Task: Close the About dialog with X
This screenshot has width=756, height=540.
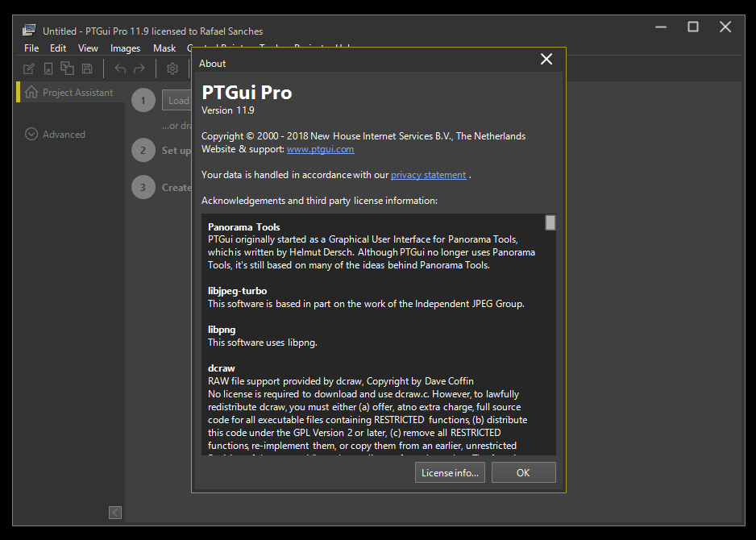Action: tap(546, 59)
